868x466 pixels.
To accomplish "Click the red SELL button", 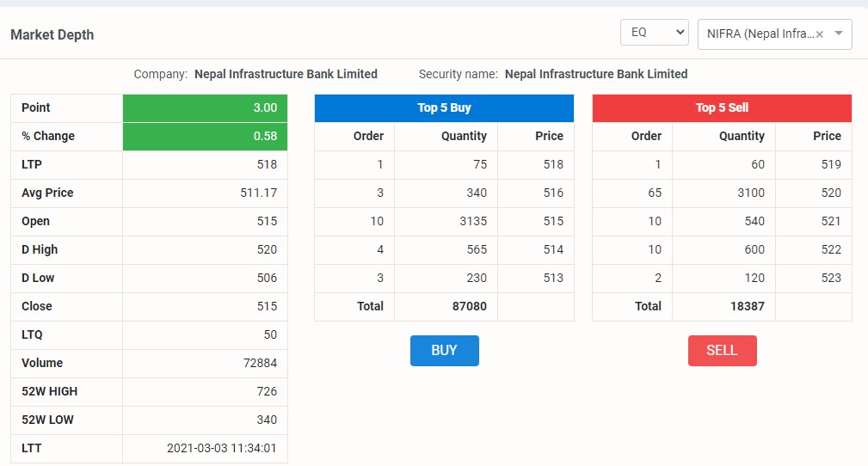I will pos(722,350).
